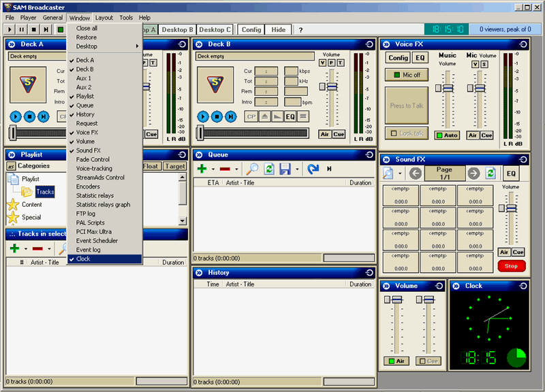The height and width of the screenshot is (392, 545).
Task: Click the help question mark icon
Action: tap(300, 30)
